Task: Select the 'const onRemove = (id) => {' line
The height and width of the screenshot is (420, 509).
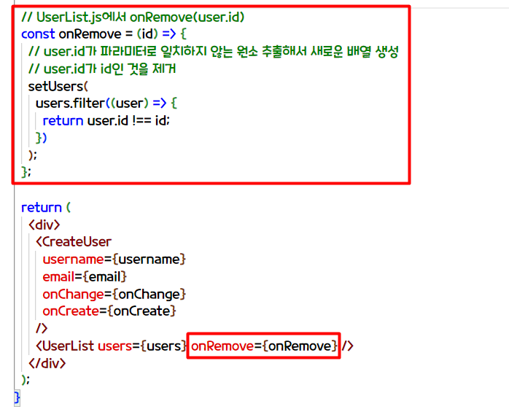Action: click(x=104, y=34)
